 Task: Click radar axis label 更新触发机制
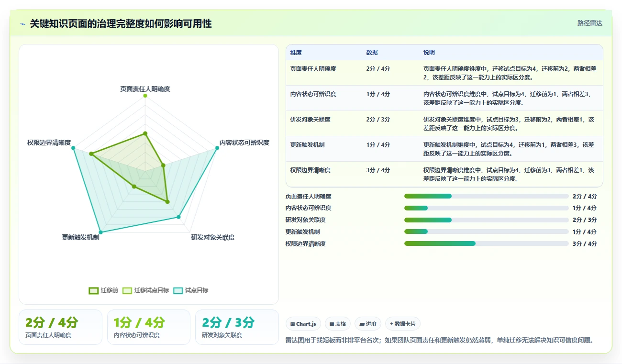click(x=80, y=237)
